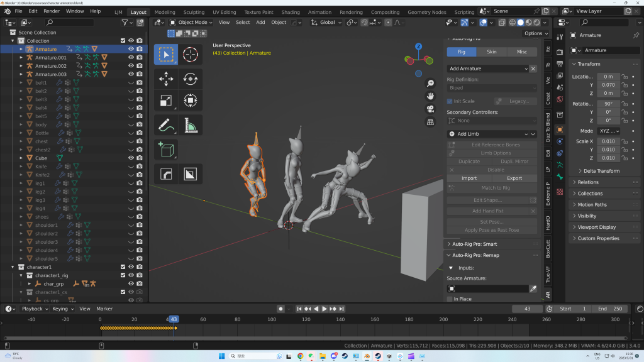The height and width of the screenshot is (362, 644).
Task: Open the Armature data properties icon
Action: pos(560,165)
